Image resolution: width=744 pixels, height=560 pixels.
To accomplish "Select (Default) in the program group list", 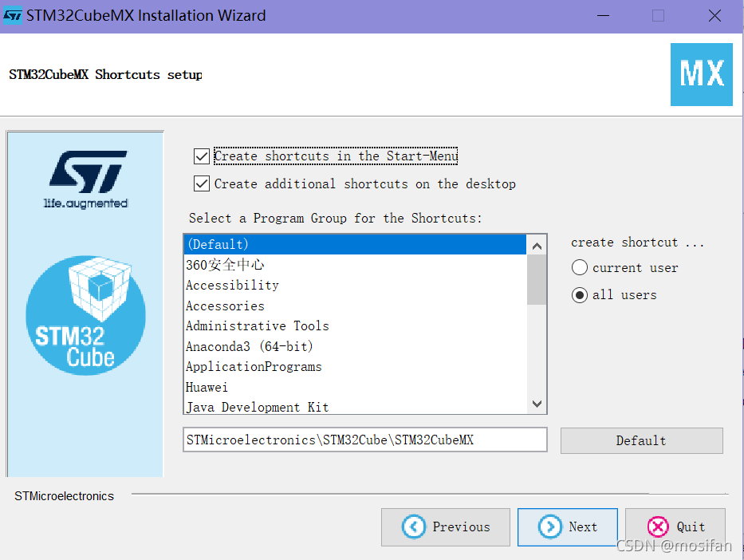I will click(x=356, y=244).
